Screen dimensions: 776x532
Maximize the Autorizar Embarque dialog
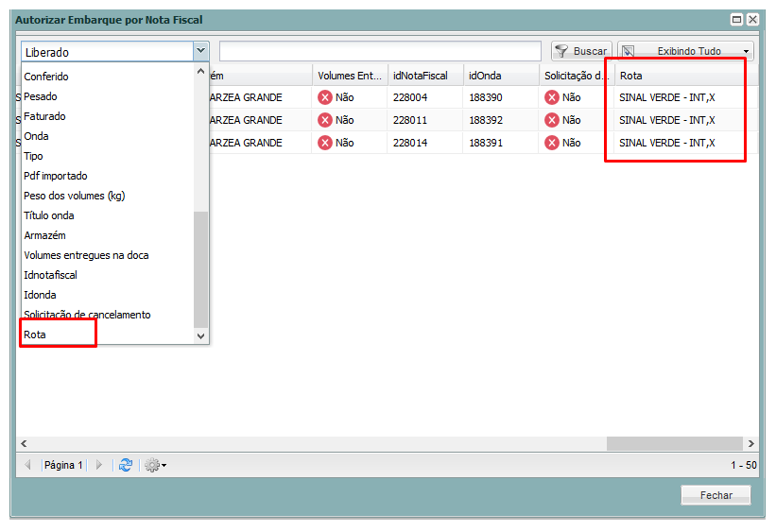(737, 19)
